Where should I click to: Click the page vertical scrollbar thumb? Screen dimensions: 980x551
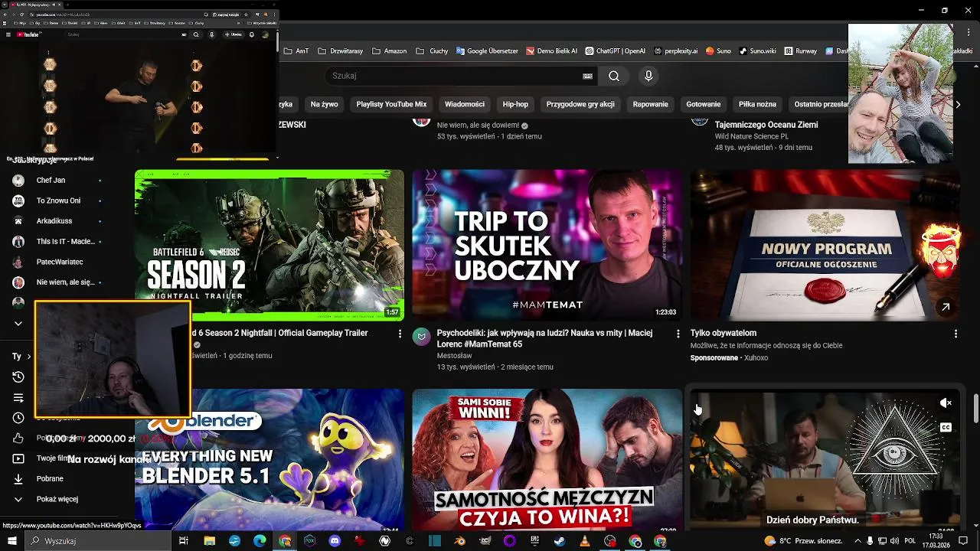pos(975,408)
